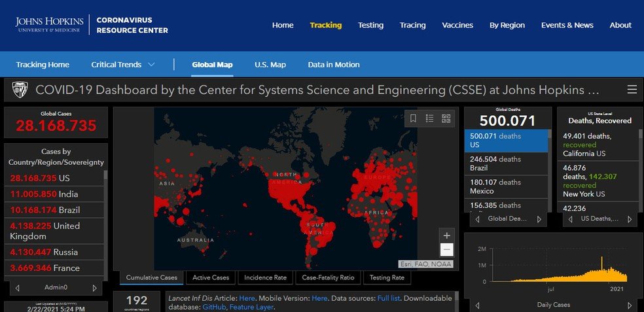This screenshot has width=644, height=312.
Task: Open the Testing menu item
Action: coord(370,25)
